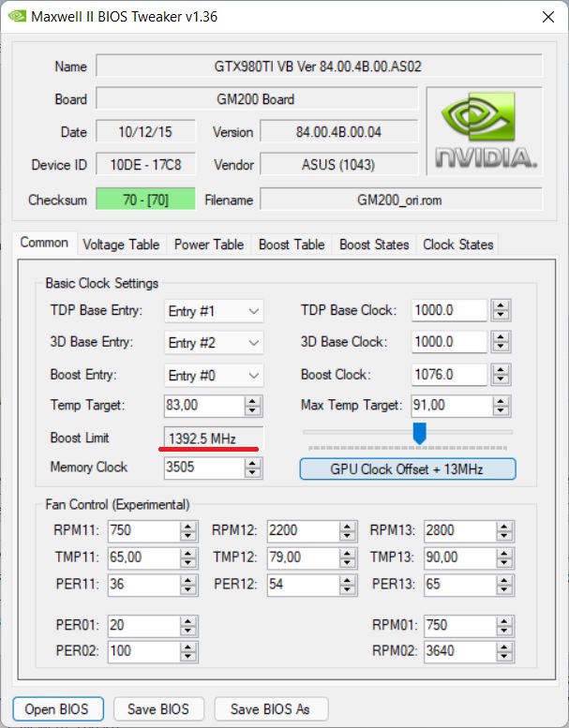Viewport: 569px width, 728px height.
Task: Increase Max Temp Target with up arrow
Action: click(501, 400)
